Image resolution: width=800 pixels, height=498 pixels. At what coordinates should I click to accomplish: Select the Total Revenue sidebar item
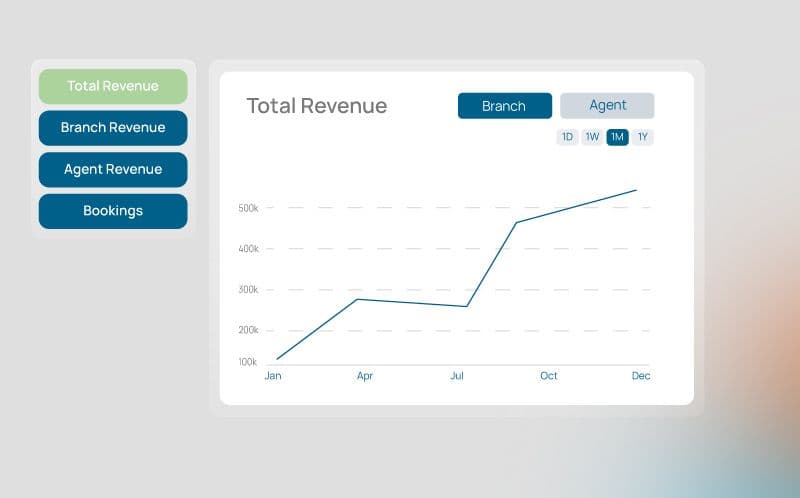point(113,86)
